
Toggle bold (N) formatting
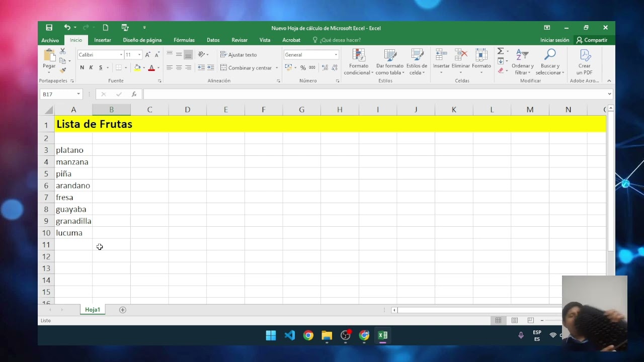point(82,67)
